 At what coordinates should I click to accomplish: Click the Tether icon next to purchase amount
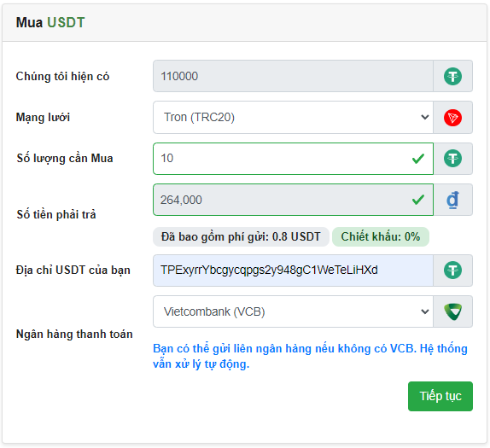coord(452,159)
